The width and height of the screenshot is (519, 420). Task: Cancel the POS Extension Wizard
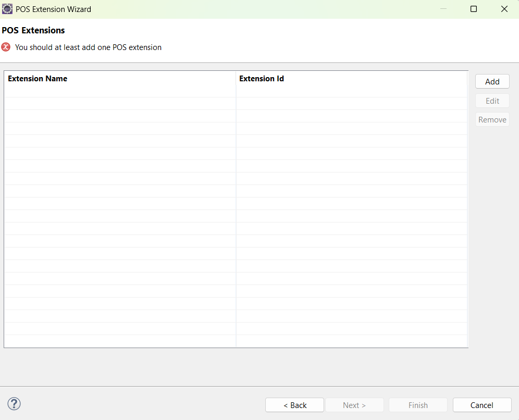pyautogui.click(x=481, y=405)
